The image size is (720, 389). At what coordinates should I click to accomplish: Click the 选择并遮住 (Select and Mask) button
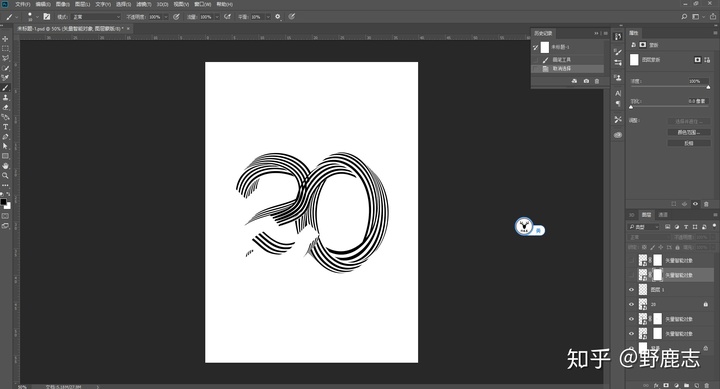689,121
